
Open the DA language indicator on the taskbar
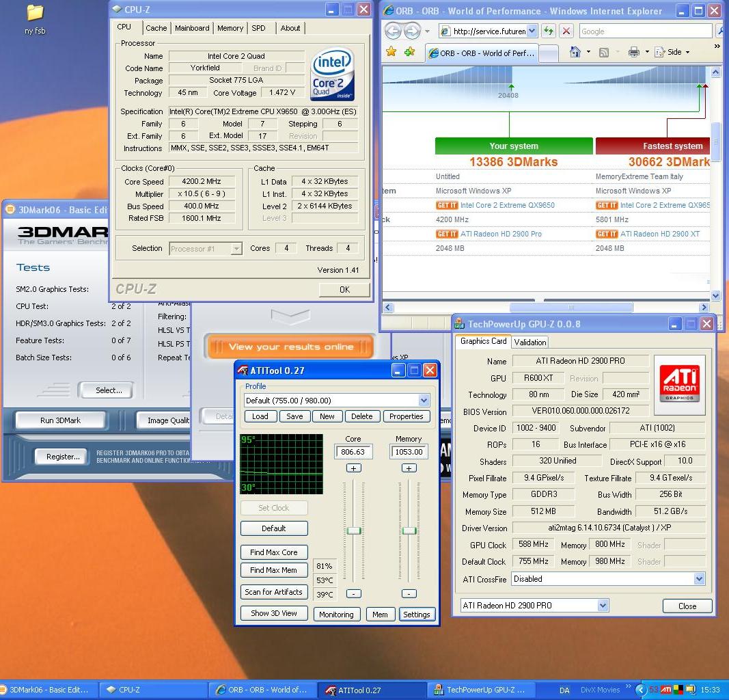pyautogui.click(x=564, y=690)
